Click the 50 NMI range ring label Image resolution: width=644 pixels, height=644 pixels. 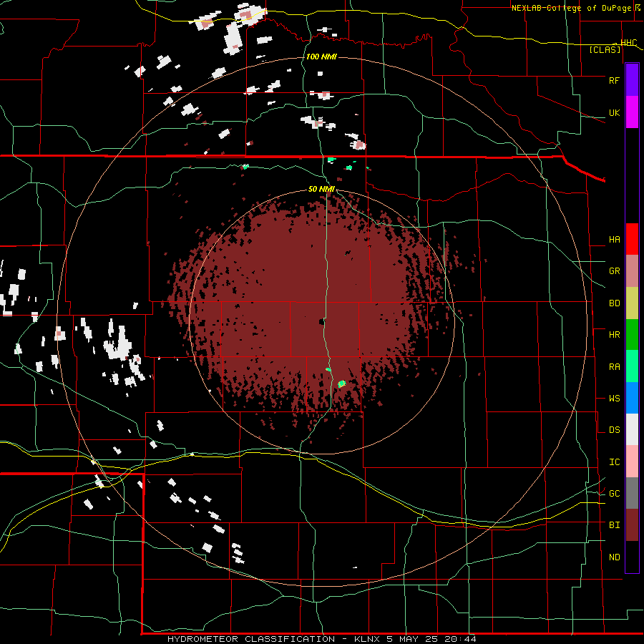(321, 189)
